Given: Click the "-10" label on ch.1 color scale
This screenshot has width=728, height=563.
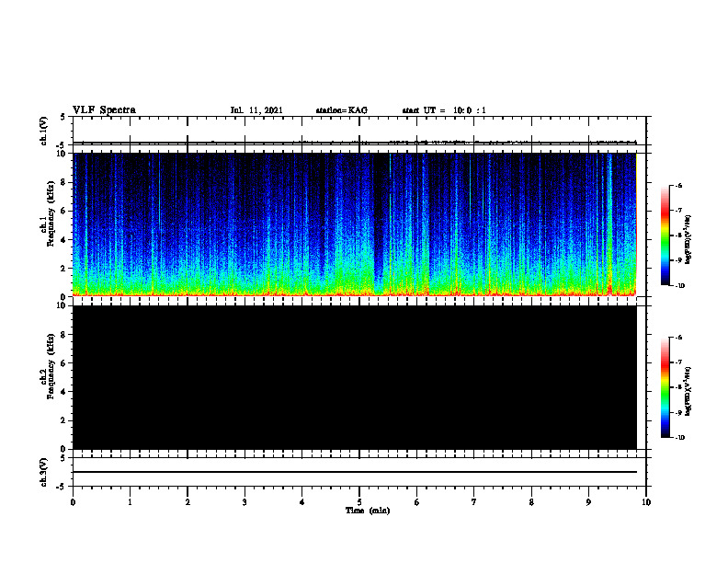Looking at the screenshot, I should [679, 286].
